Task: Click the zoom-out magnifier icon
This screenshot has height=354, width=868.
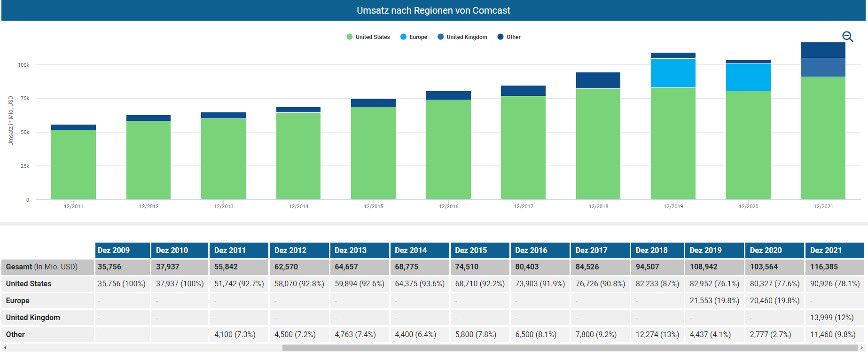Action: pyautogui.click(x=847, y=37)
